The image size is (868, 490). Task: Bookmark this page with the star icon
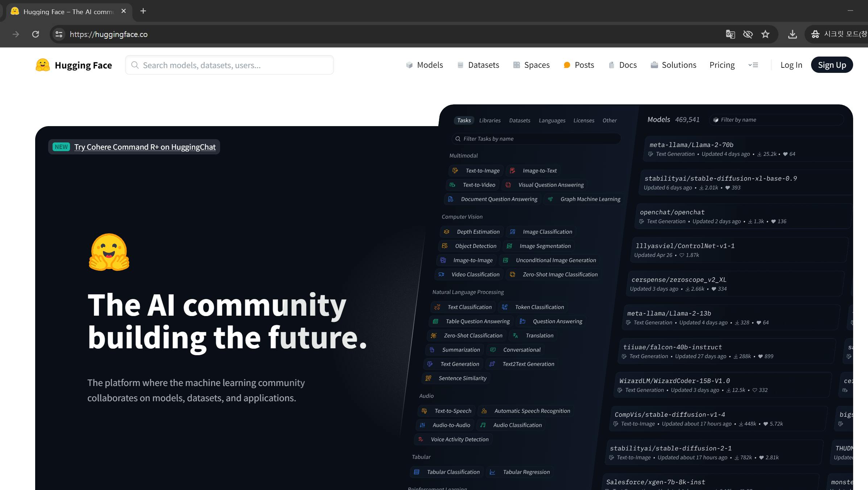pyautogui.click(x=765, y=34)
